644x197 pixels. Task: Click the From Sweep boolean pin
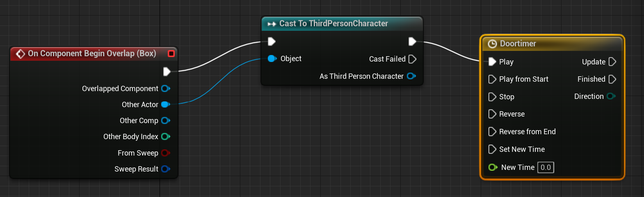tap(166, 153)
